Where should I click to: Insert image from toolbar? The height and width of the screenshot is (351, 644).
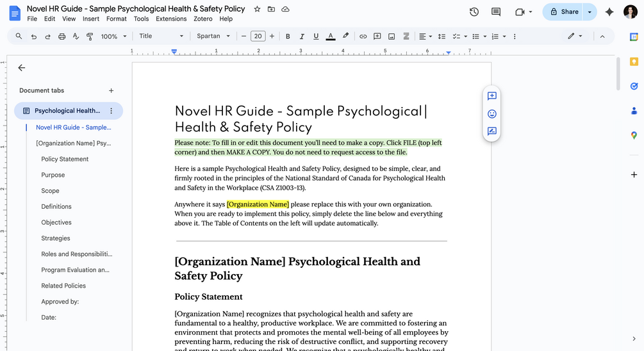(x=392, y=37)
